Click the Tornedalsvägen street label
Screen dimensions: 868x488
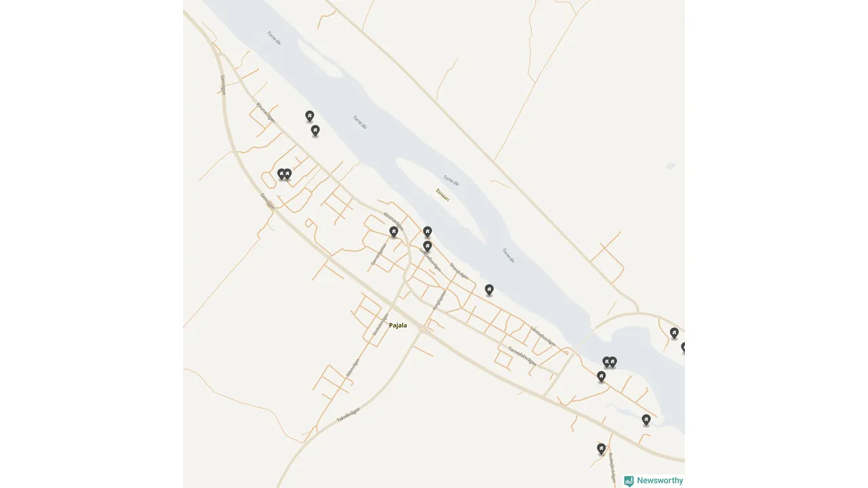(522, 356)
